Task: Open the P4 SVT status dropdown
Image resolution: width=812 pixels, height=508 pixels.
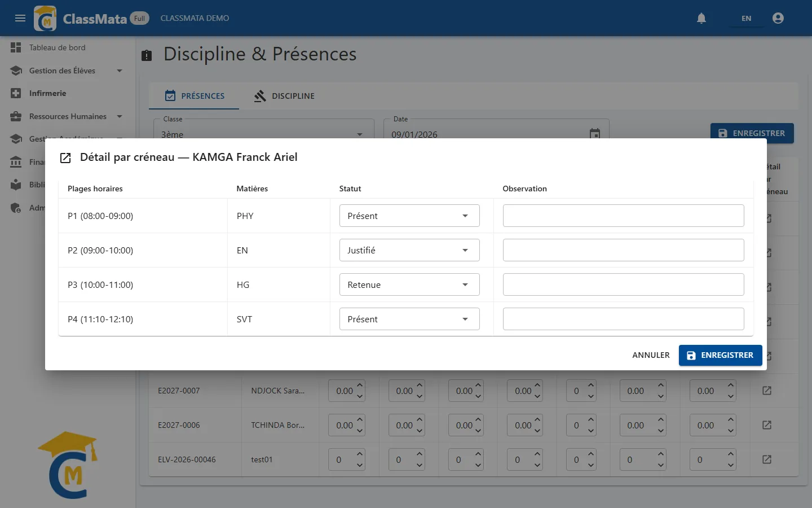Action: point(409,319)
